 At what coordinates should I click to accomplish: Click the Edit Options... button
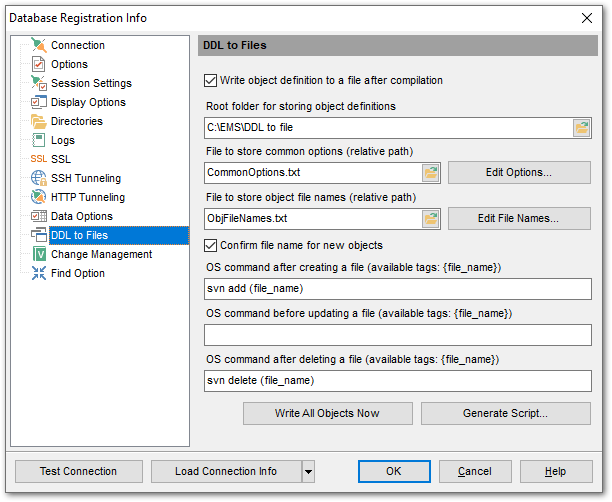click(x=519, y=173)
